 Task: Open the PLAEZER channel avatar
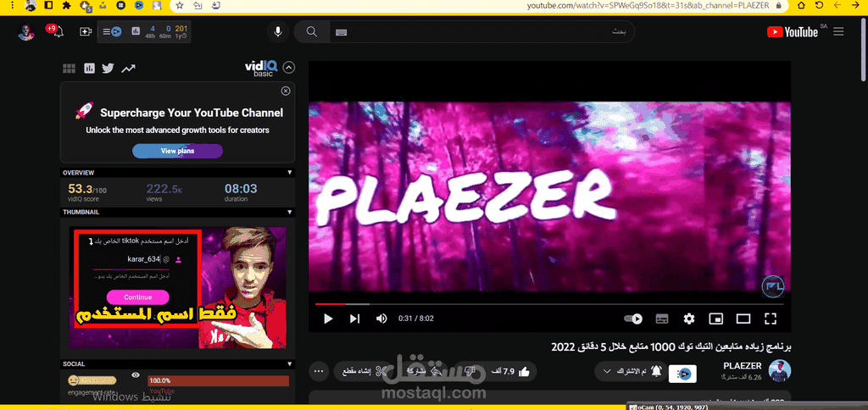[780, 371]
